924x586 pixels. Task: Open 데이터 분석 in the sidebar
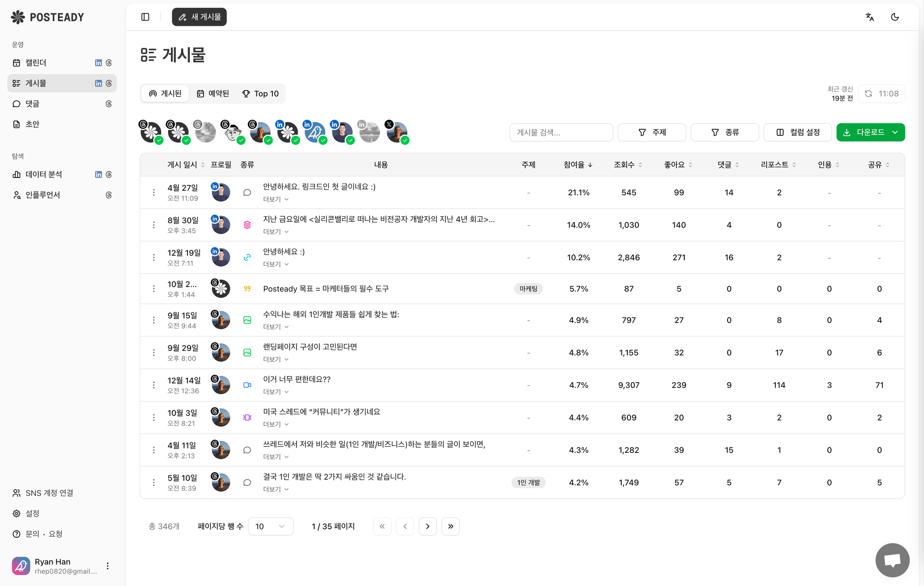[x=44, y=174]
